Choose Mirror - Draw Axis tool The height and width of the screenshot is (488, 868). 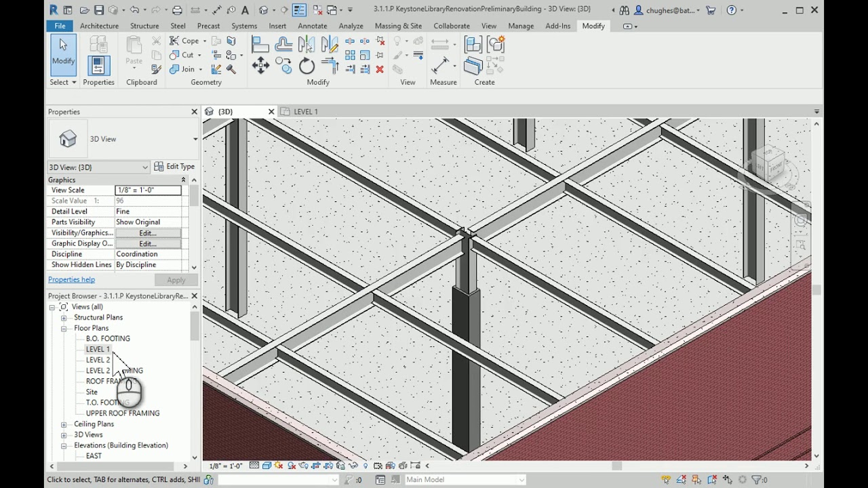330,45
